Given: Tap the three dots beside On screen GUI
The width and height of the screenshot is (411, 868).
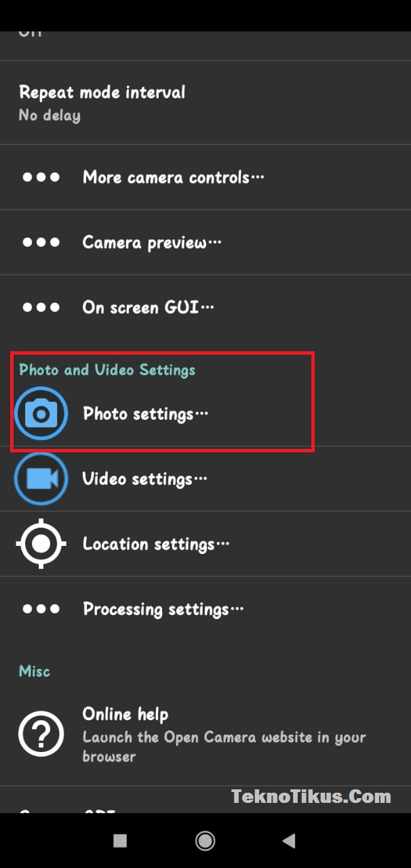Looking at the screenshot, I should click(x=41, y=308).
